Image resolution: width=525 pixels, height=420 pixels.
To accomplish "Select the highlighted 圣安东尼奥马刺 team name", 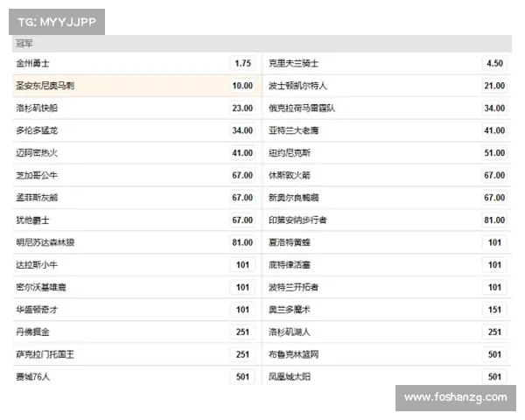I will click(x=45, y=86).
